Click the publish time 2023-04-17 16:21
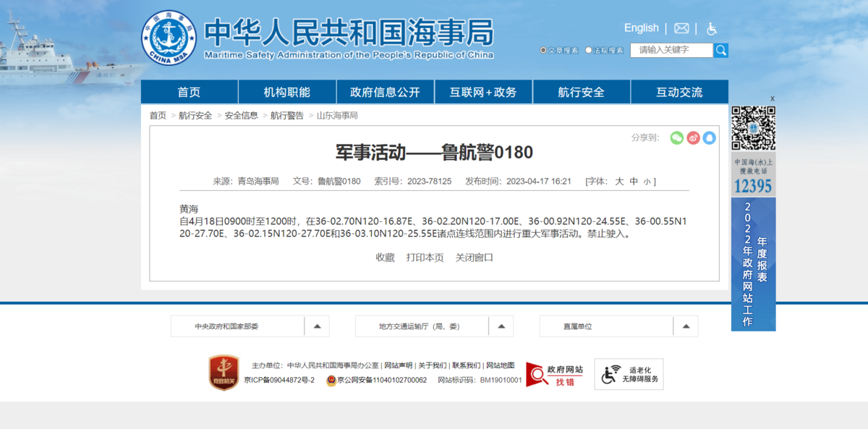Screen dimensions: 868x429 [x=539, y=182]
